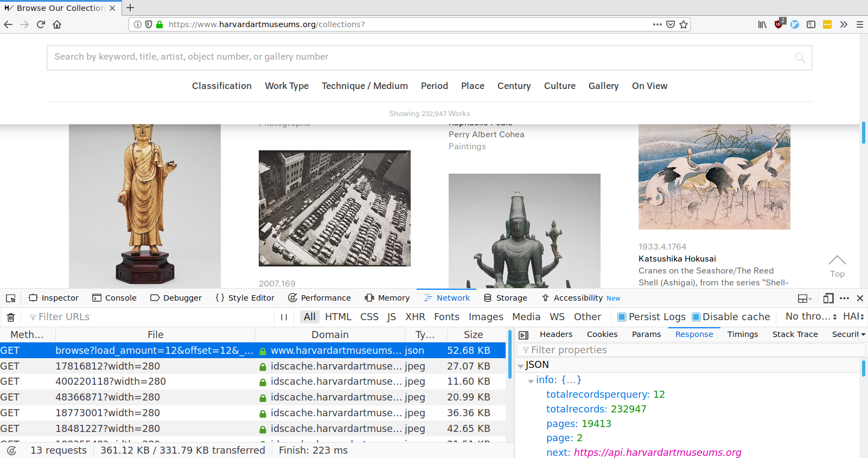Pause network recording button
The height and width of the screenshot is (458, 868).
(x=284, y=317)
